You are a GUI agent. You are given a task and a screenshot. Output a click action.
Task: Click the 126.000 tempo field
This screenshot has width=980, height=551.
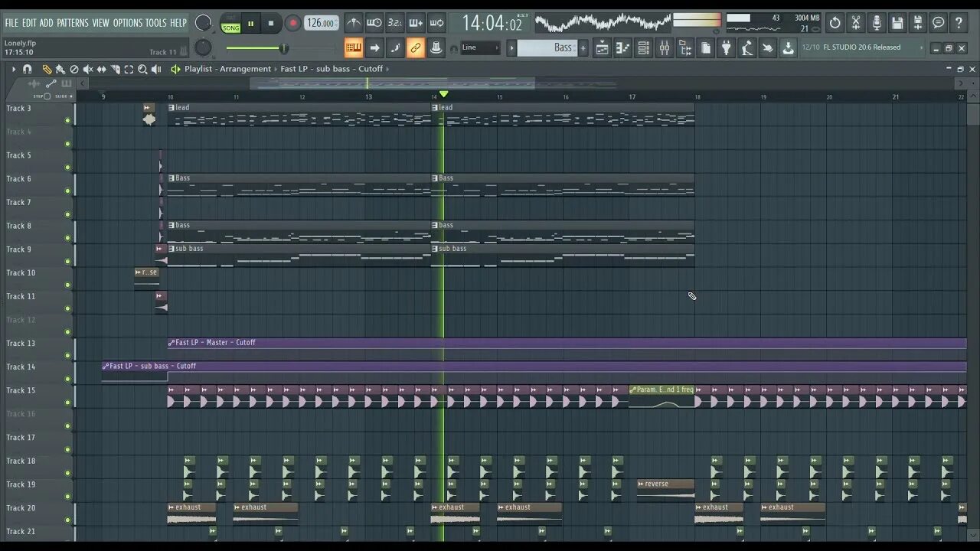click(x=322, y=24)
